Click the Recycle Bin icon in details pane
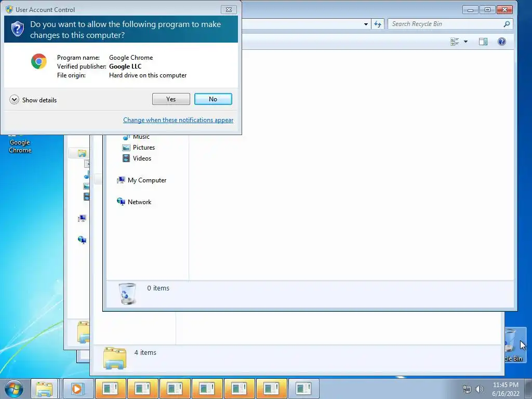Viewport: 532px width, 399px height. click(x=128, y=294)
